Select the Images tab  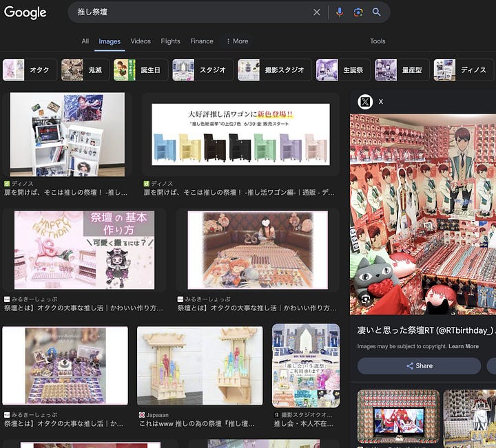tap(110, 41)
